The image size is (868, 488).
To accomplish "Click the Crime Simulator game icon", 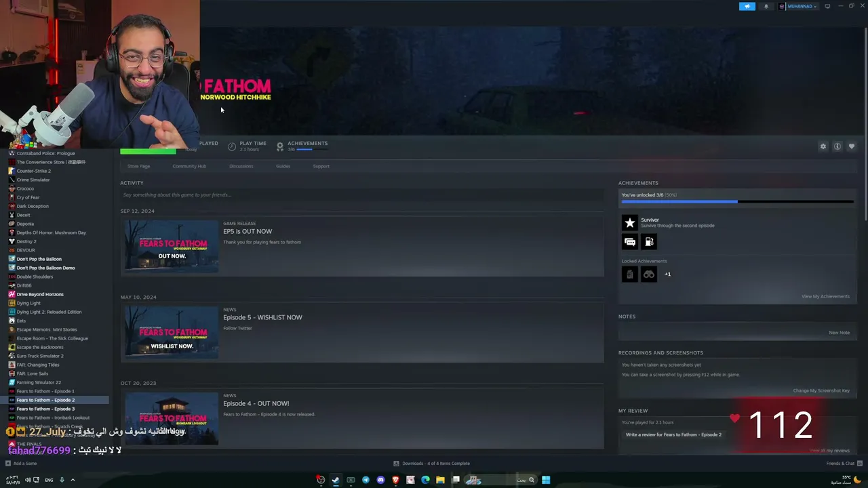I will click(12, 180).
